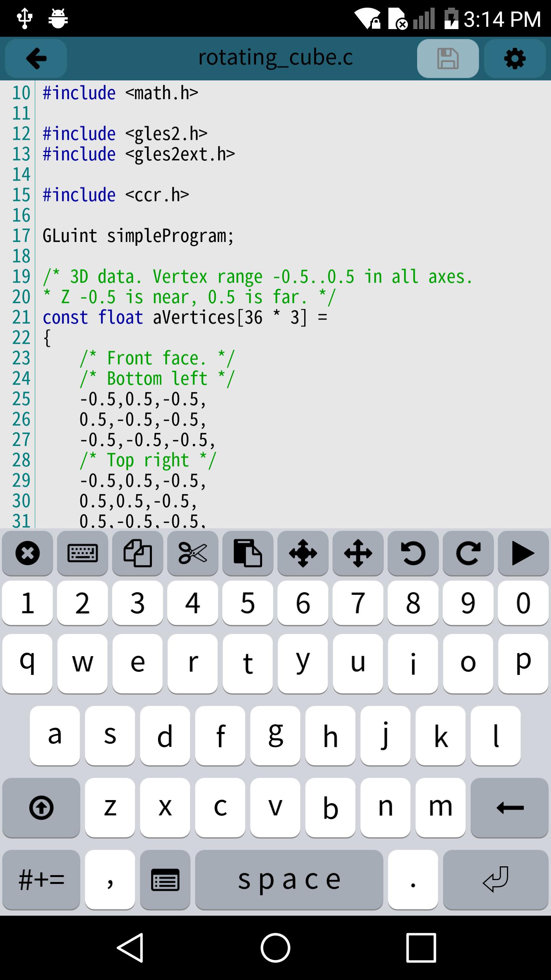Tap letter key p
This screenshot has width=551, height=980.
click(x=523, y=664)
